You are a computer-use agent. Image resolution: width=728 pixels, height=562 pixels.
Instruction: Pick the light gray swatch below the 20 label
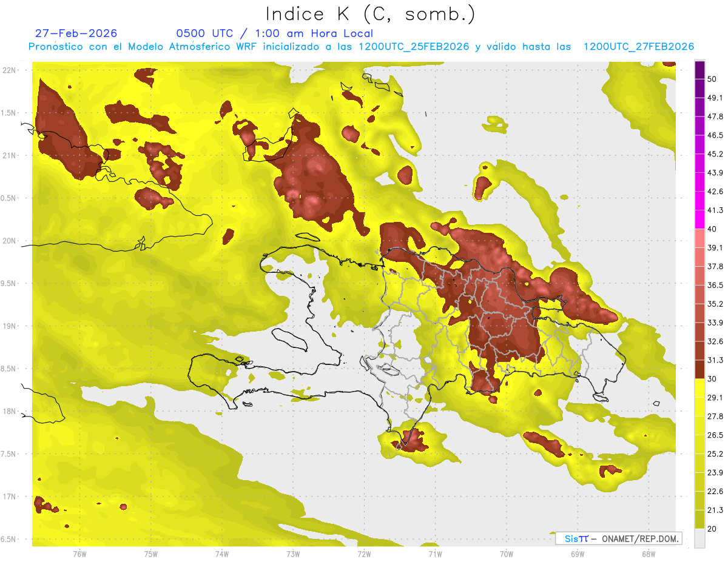700,538
